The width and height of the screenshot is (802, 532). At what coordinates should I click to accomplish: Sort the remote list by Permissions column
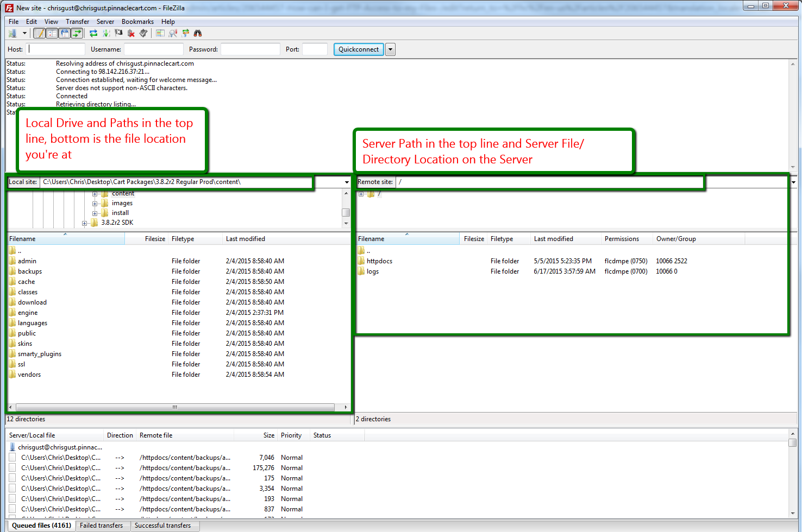[x=627, y=239]
